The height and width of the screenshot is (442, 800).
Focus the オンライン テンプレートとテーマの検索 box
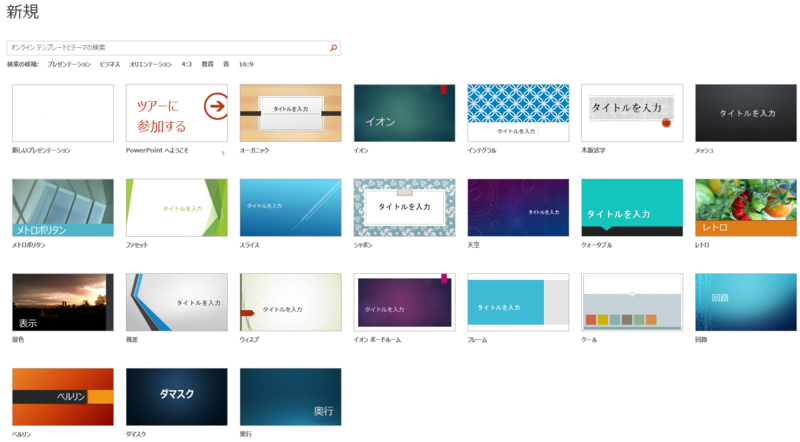tap(173, 48)
